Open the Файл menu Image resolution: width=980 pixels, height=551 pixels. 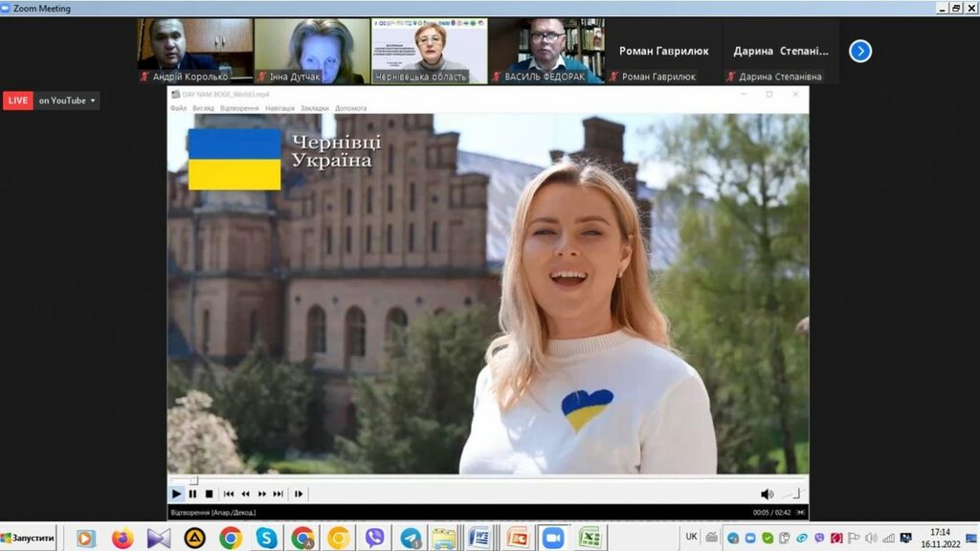[x=178, y=108]
